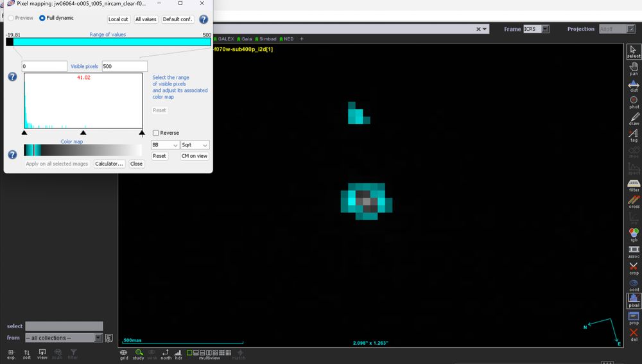Screen dimensions: 642x364
Task: Open the search bar history dropdown arrow
Action: [485, 29]
